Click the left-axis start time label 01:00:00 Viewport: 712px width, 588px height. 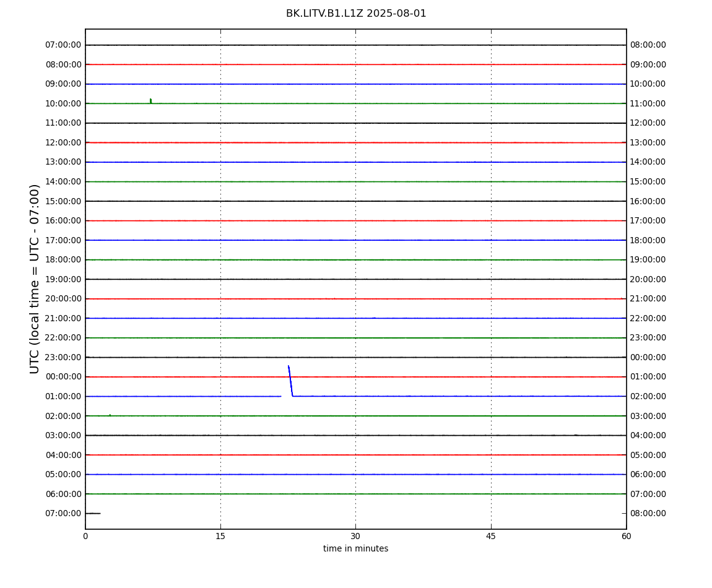[x=64, y=396]
